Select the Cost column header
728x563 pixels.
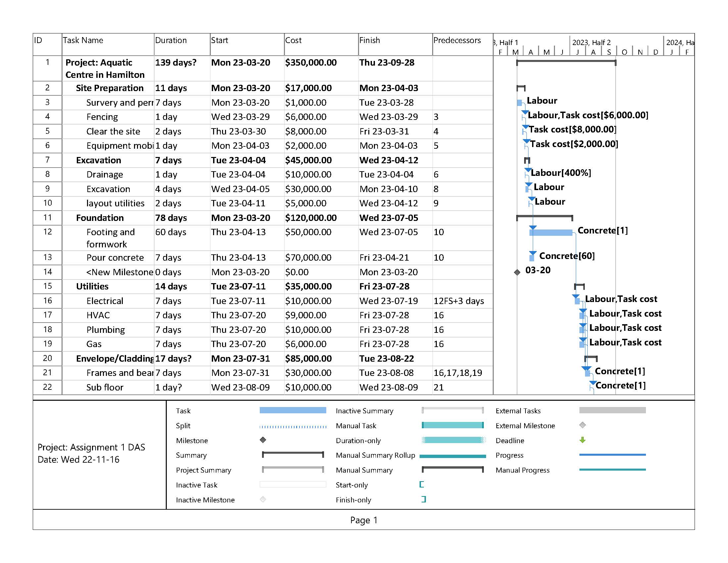(293, 40)
